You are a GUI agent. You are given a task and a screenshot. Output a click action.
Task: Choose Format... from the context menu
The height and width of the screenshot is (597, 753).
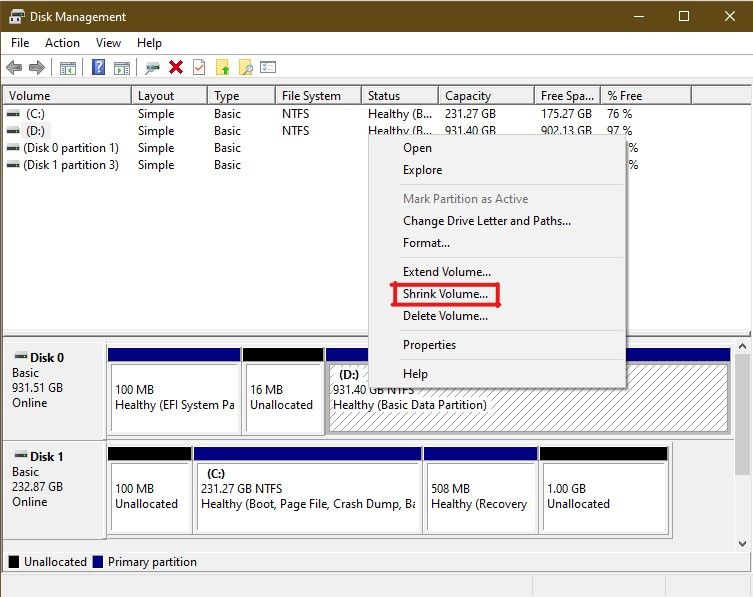click(497, 243)
